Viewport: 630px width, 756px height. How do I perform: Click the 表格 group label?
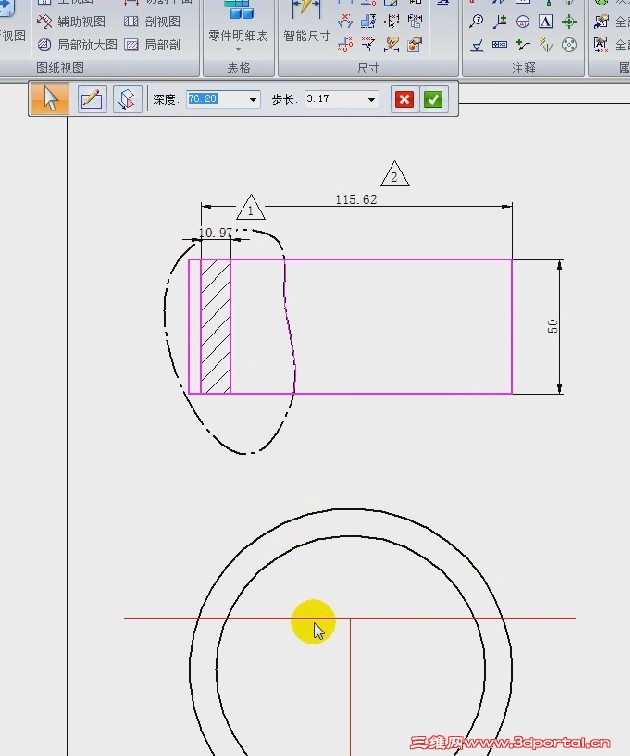(239, 68)
